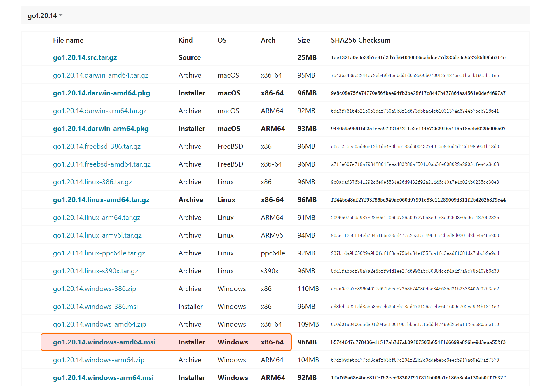Download go1.20.14.linux-amd64.tar.gz archive

pyautogui.click(x=101, y=200)
